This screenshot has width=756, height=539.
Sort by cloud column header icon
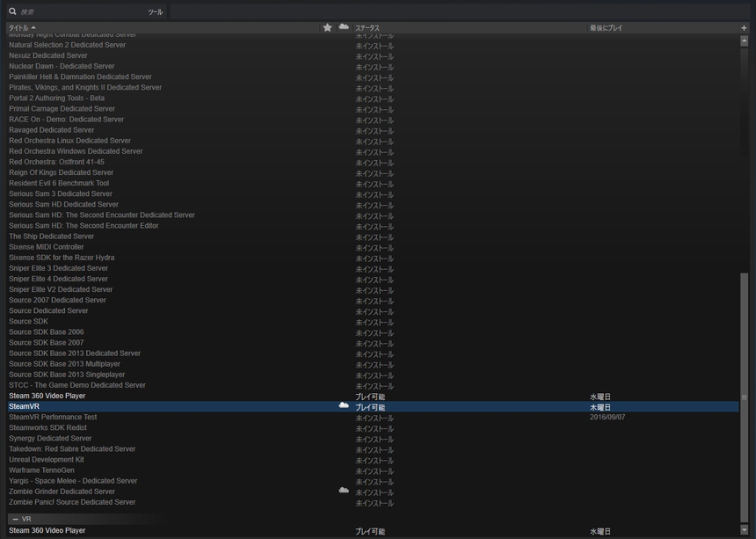(x=344, y=27)
